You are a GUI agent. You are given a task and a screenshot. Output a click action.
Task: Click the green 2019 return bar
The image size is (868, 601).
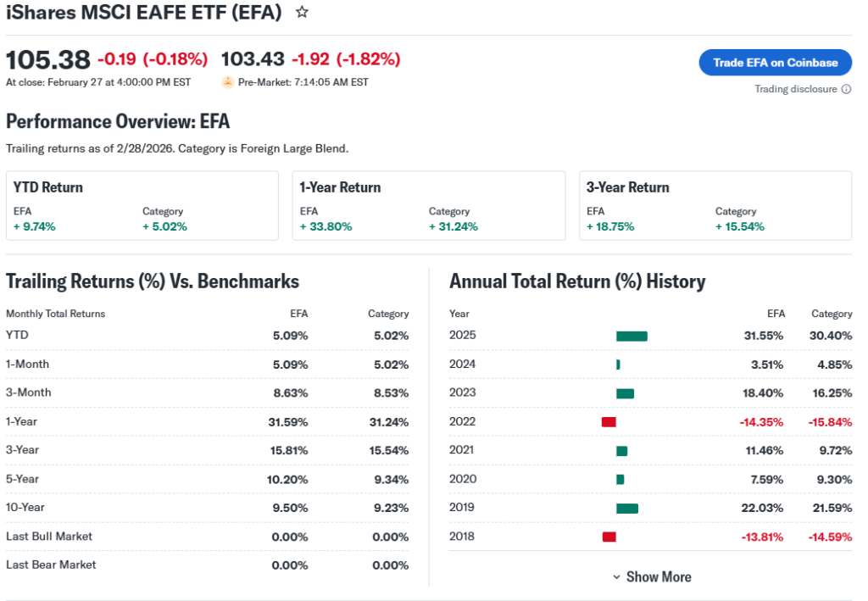pos(627,508)
